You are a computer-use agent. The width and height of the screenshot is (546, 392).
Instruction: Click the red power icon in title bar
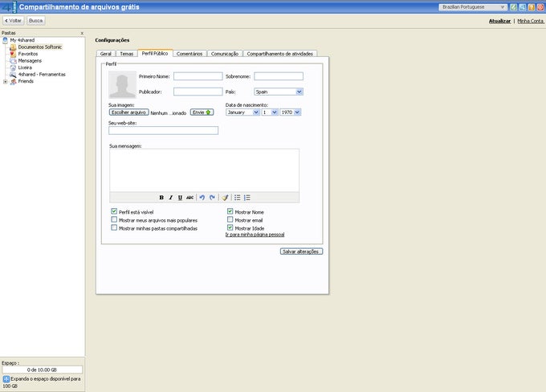(x=540, y=7)
